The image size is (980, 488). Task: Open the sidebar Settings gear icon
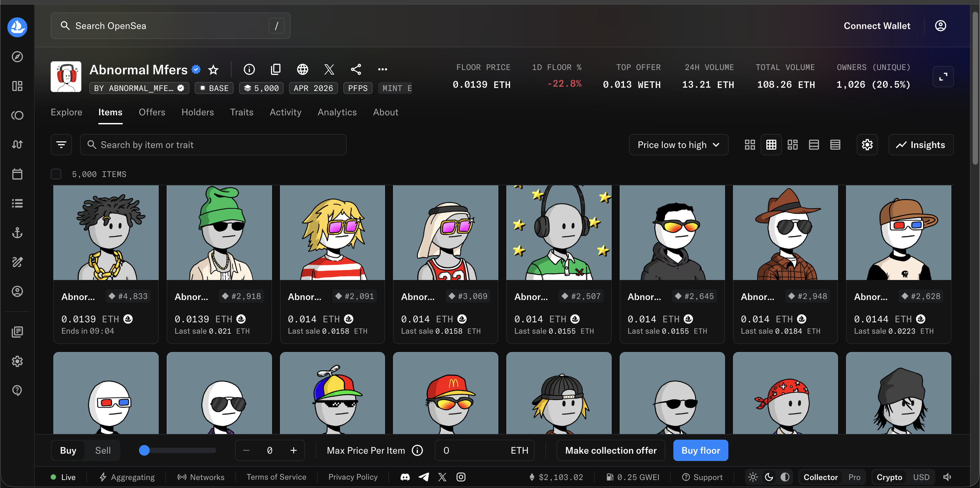click(x=17, y=361)
